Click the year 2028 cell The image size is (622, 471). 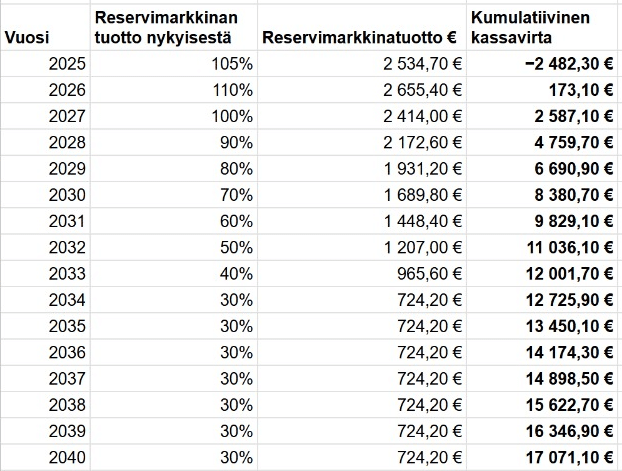pos(66,138)
